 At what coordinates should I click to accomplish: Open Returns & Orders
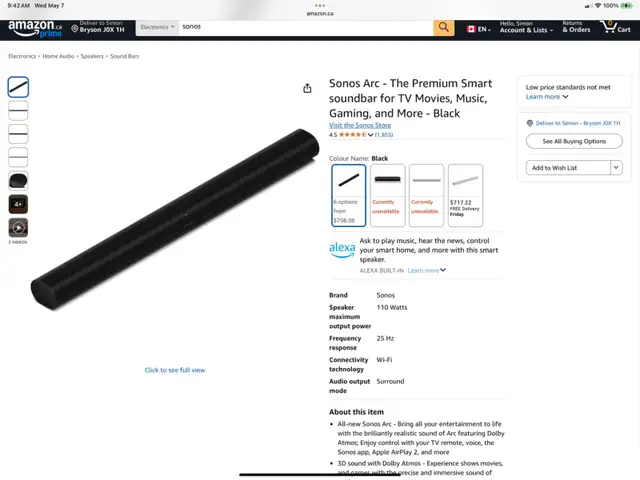[576, 27]
